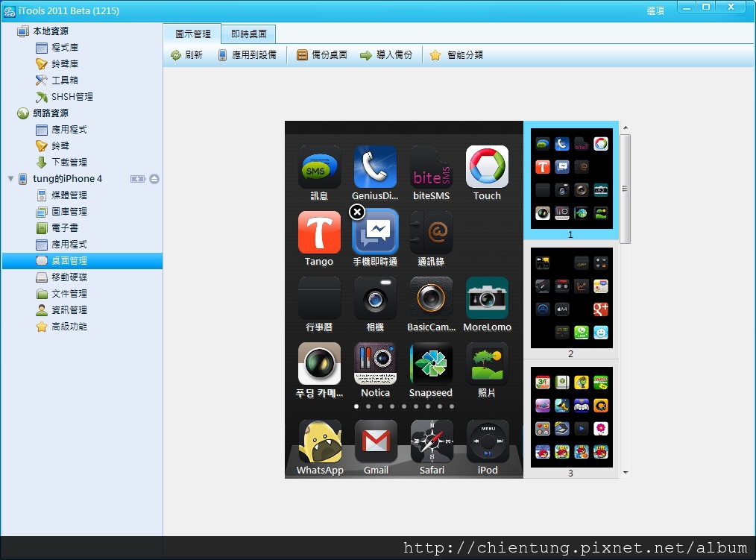Select 桌面管理 desktop manager
Viewport: 756px width, 560px height.
click(82, 261)
